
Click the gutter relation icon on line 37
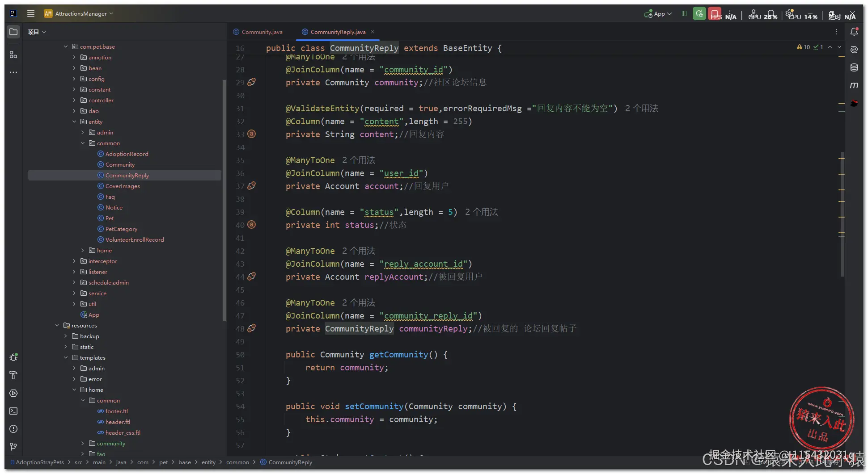(x=252, y=186)
